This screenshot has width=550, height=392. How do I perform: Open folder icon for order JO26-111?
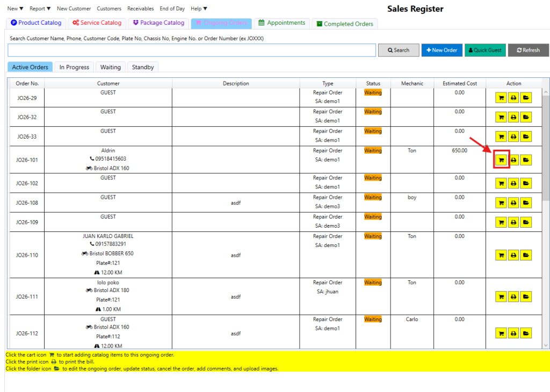pyautogui.click(x=526, y=296)
